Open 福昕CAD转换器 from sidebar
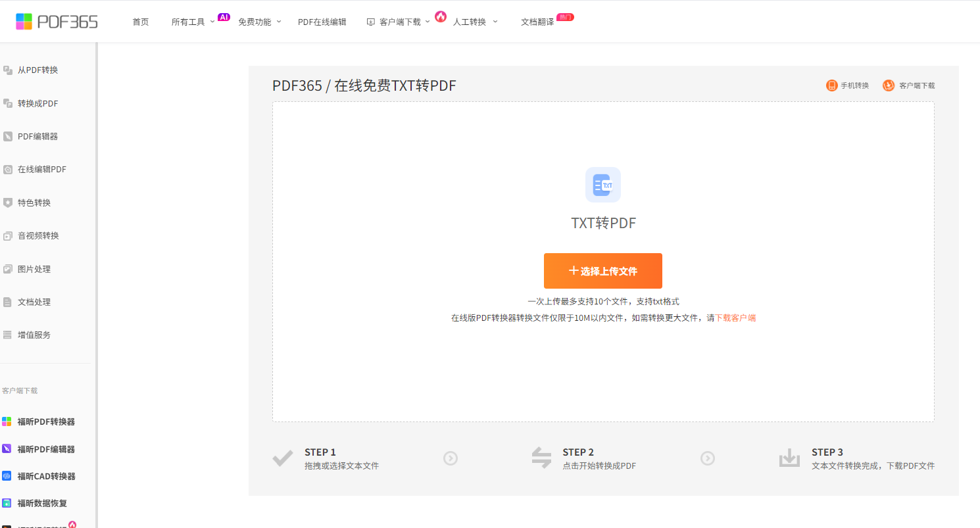This screenshot has width=980, height=528. click(46, 476)
